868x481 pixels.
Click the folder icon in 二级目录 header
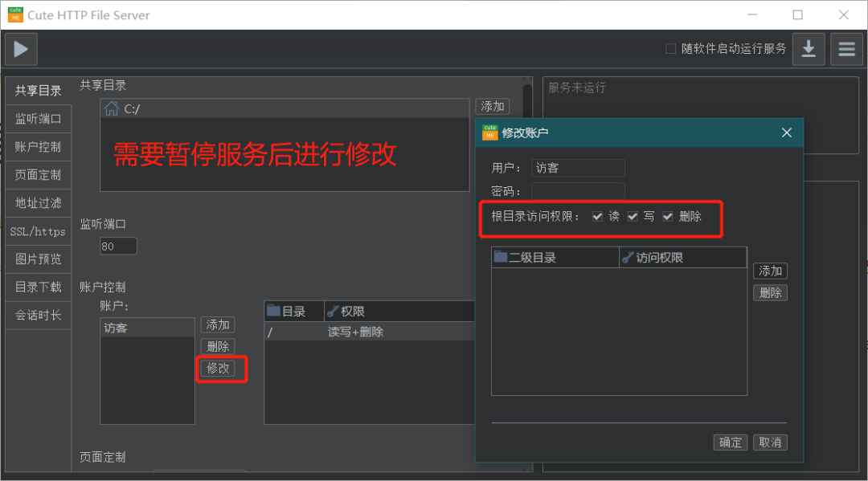501,257
